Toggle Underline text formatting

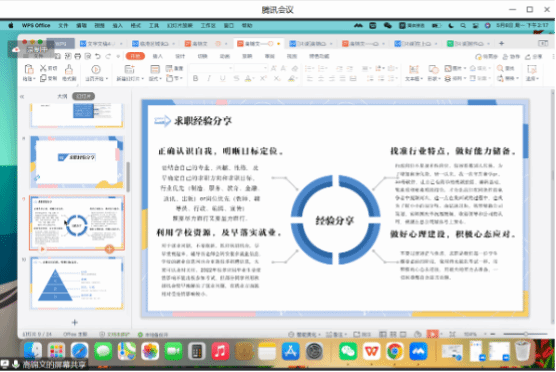point(223,78)
